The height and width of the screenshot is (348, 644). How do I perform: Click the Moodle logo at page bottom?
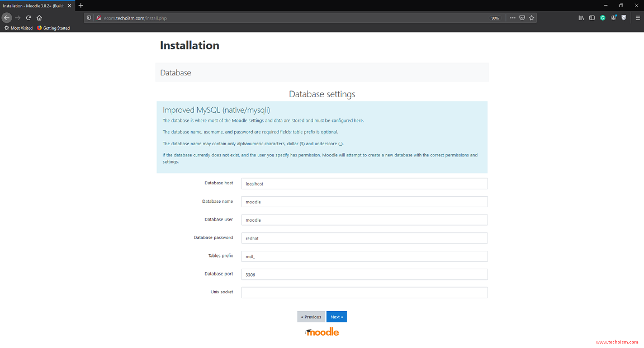click(322, 332)
